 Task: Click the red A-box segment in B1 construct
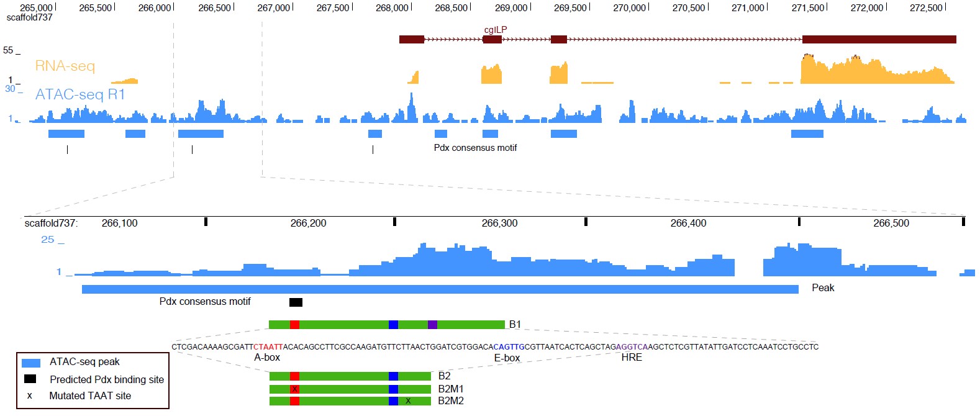tap(294, 325)
